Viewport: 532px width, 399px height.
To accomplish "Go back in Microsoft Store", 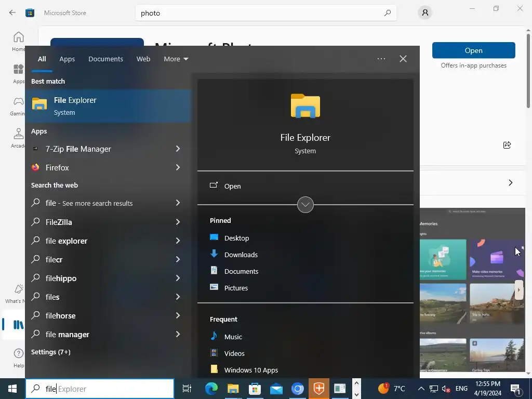I will 12,13.
